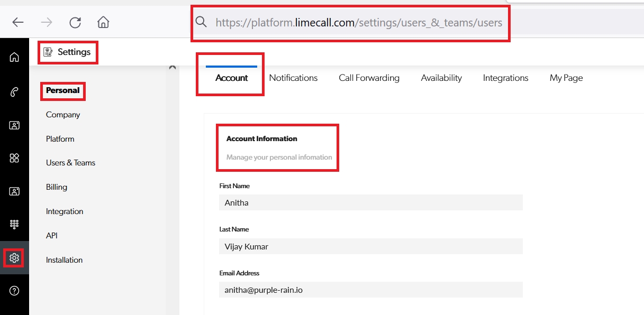Open the help question mark icon

point(14,291)
